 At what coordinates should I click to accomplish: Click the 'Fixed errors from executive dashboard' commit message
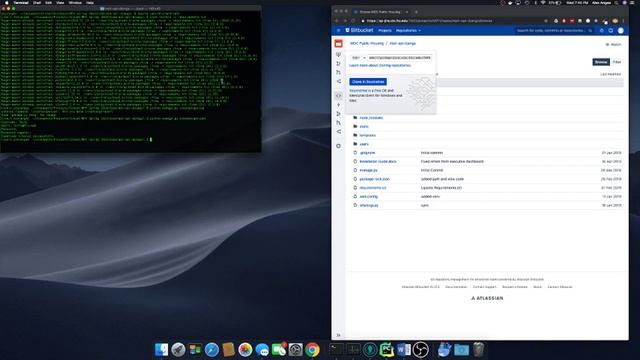coord(452,162)
